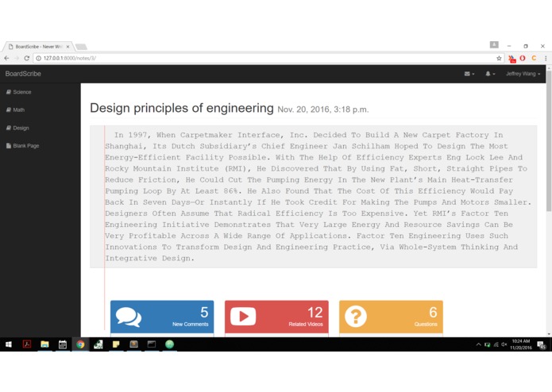The width and height of the screenshot is (552, 392).
Task: Open File Explorer from the taskbar
Action: pyautogui.click(x=44, y=344)
